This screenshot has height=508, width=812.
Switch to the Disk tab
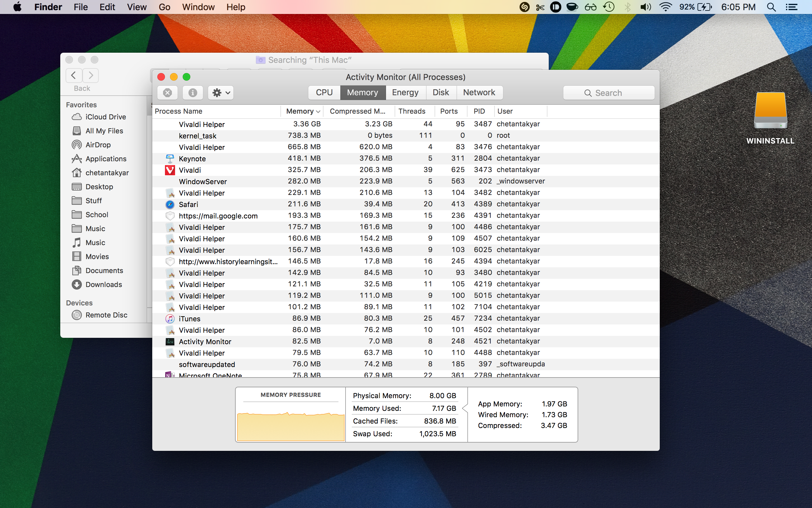(x=441, y=92)
